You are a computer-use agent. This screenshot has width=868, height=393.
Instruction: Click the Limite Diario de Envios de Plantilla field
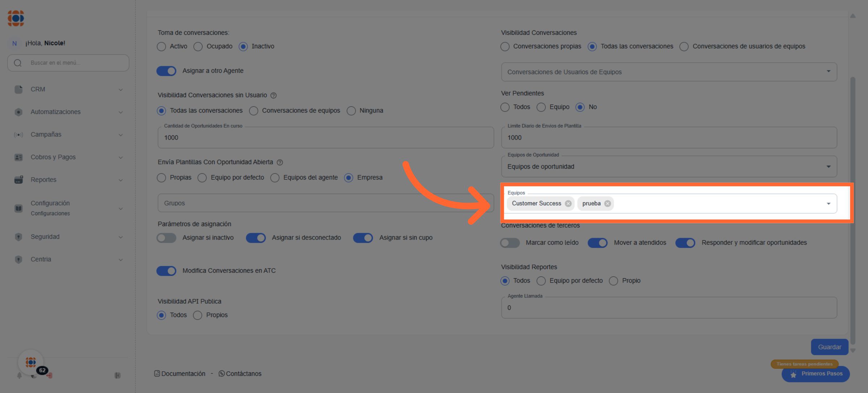tap(669, 138)
